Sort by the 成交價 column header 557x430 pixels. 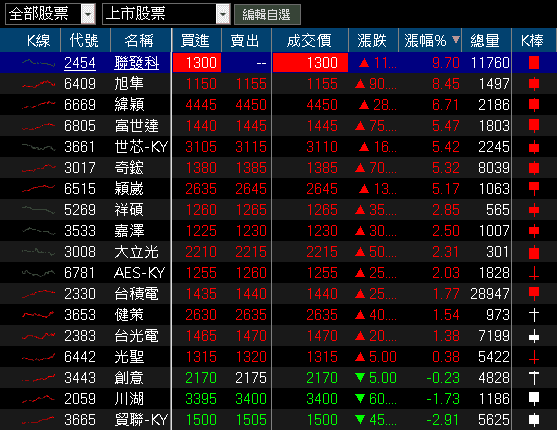[309, 41]
